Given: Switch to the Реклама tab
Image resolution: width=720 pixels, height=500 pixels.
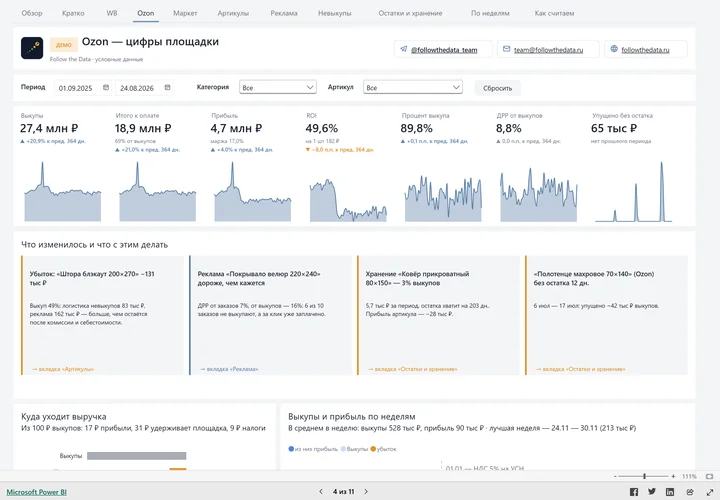Looking at the screenshot, I should 284,13.
